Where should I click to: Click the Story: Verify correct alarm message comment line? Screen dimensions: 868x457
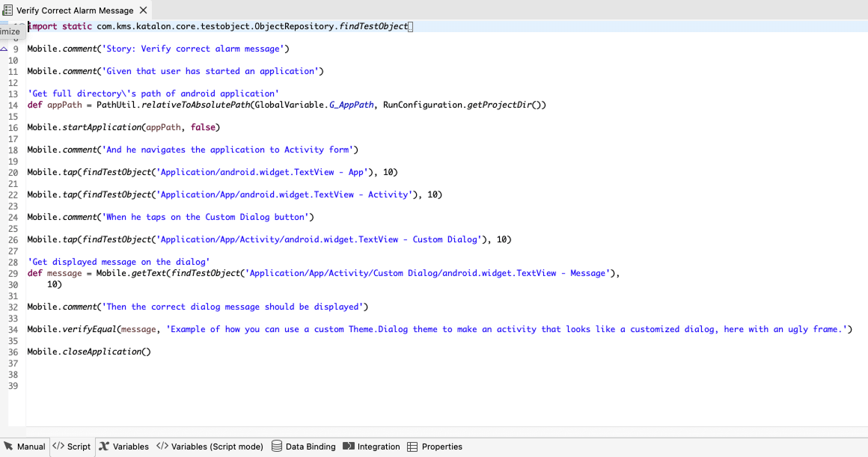159,49
